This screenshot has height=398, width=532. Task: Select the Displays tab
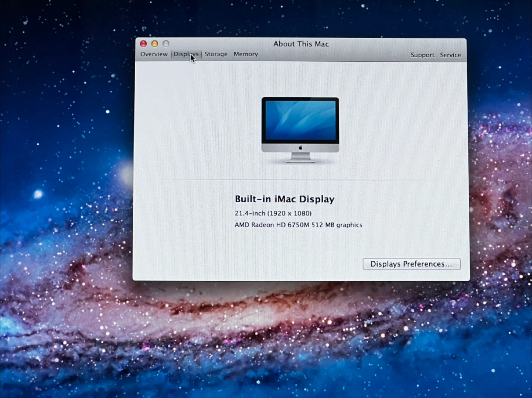pos(186,54)
